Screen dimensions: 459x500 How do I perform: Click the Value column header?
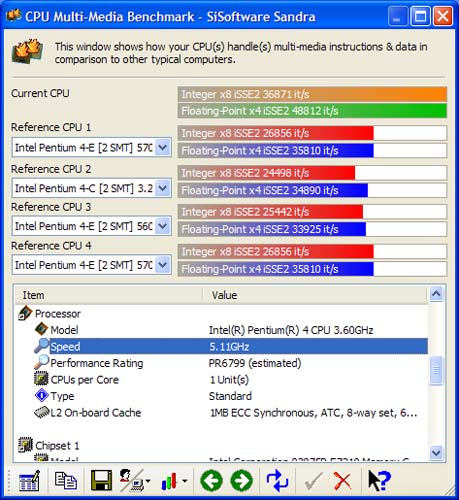315,295
